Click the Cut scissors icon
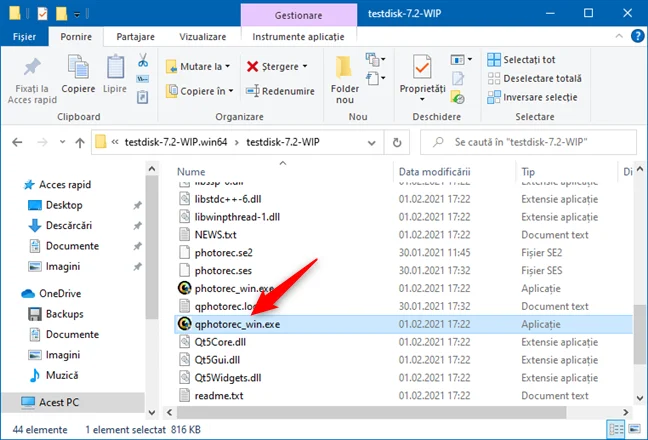This screenshot has width=648, height=440. pyautogui.click(x=143, y=60)
